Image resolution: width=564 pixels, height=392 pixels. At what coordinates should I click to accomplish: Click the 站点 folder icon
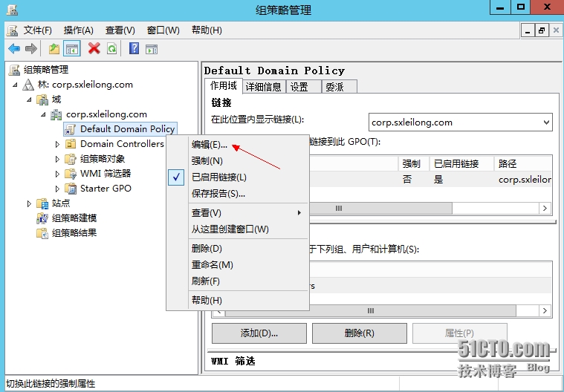pyautogui.click(x=42, y=203)
